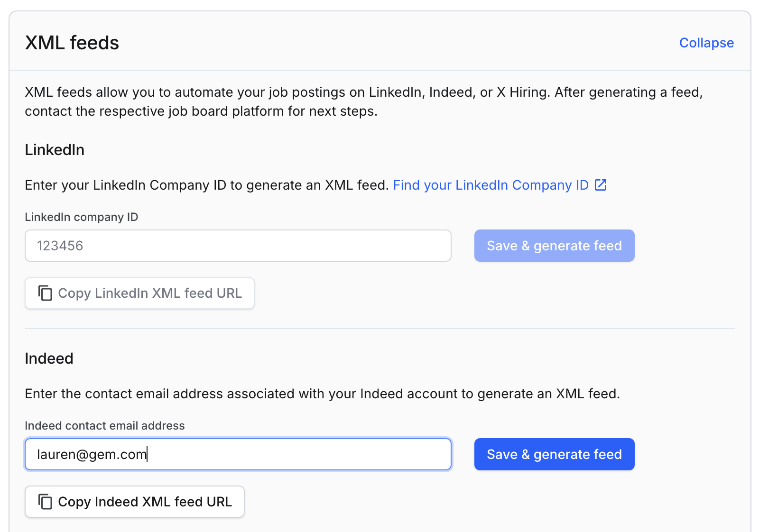Click Copy LinkedIn XML feed URL button
This screenshot has height=532, width=759.
[139, 293]
